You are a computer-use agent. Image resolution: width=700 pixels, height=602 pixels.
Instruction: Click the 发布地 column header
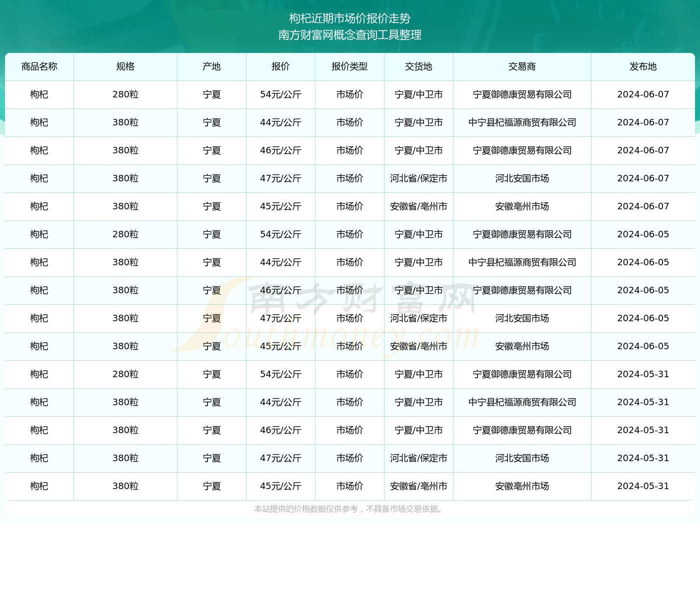coord(643,66)
